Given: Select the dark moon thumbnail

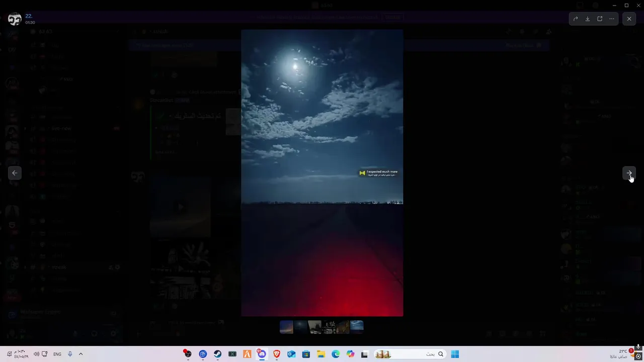Looking at the screenshot, I should (300, 327).
